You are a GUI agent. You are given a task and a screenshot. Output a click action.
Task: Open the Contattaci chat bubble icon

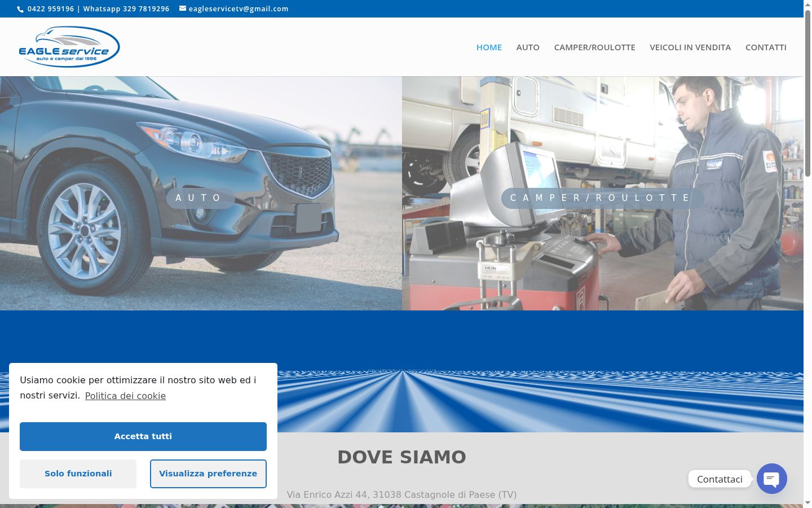pyautogui.click(x=771, y=479)
